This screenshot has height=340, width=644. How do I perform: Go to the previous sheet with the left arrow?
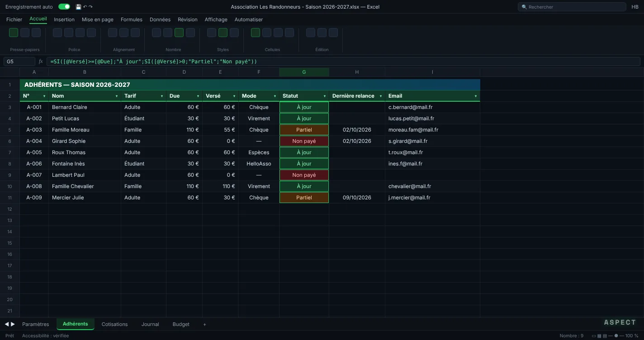pos(7,324)
